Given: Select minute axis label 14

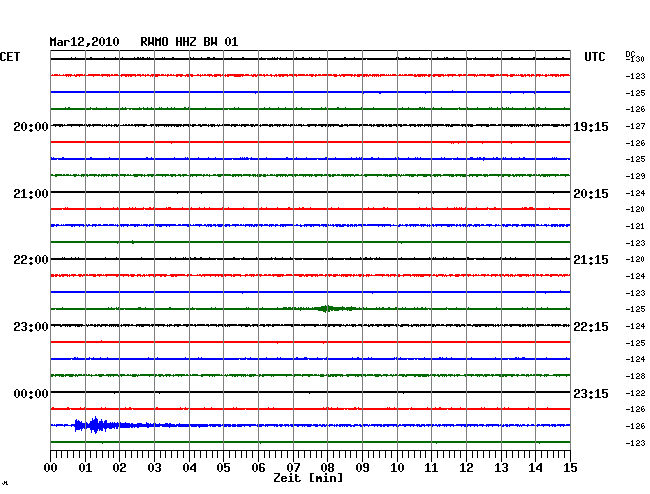Looking at the screenshot, I should pos(535,468).
